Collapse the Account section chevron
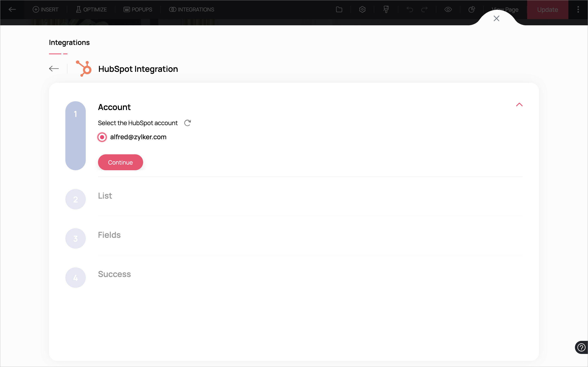The height and width of the screenshot is (367, 588). tap(519, 105)
